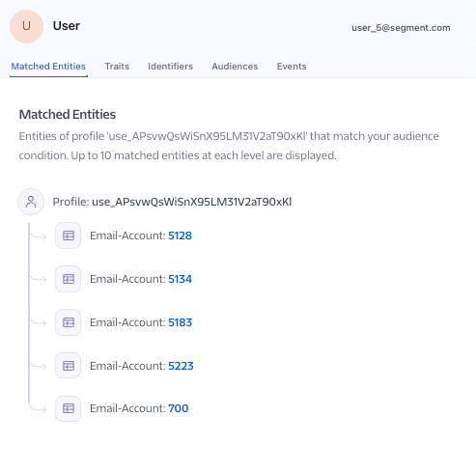Click the profile person icon
This screenshot has height=472, width=476.
point(31,202)
